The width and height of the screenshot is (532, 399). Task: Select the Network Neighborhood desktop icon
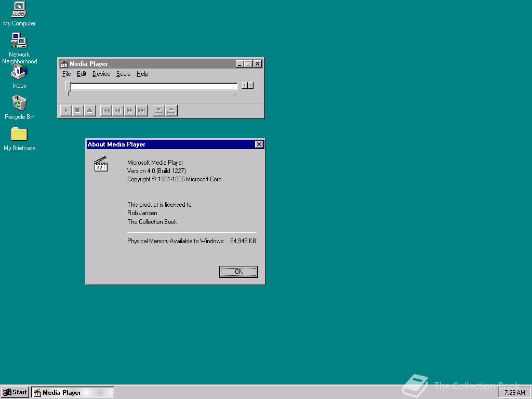[19, 48]
